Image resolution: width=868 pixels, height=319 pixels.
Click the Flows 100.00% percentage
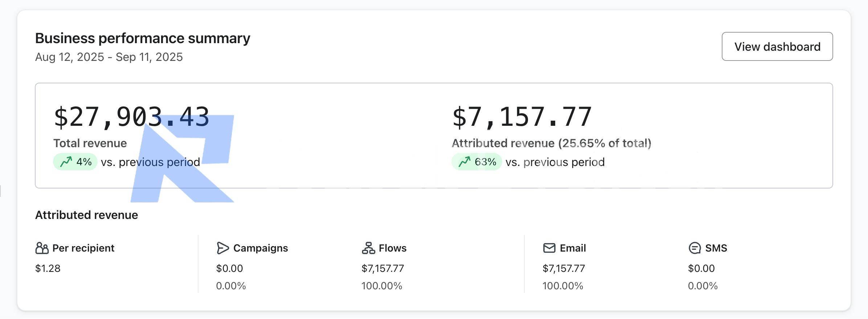[382, 286]
